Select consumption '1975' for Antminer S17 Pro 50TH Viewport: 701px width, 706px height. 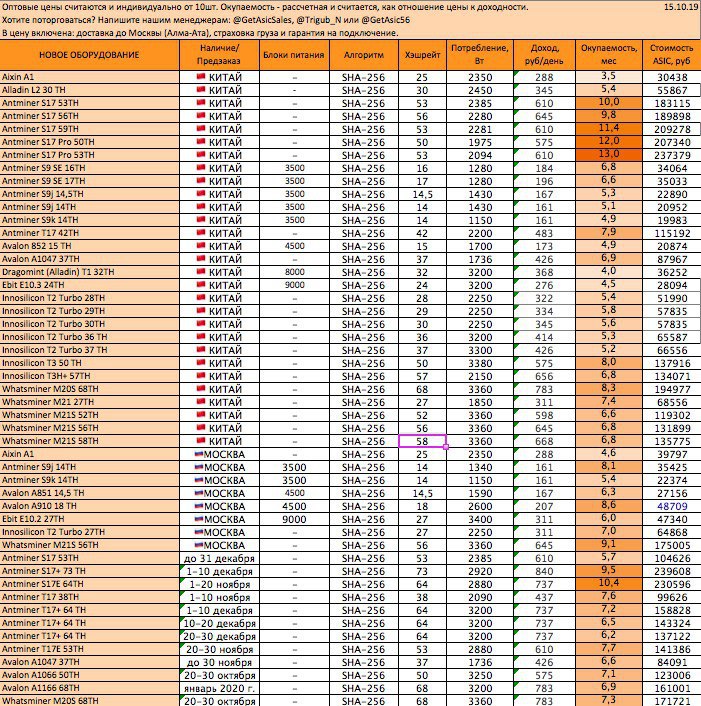click(480, 142)
